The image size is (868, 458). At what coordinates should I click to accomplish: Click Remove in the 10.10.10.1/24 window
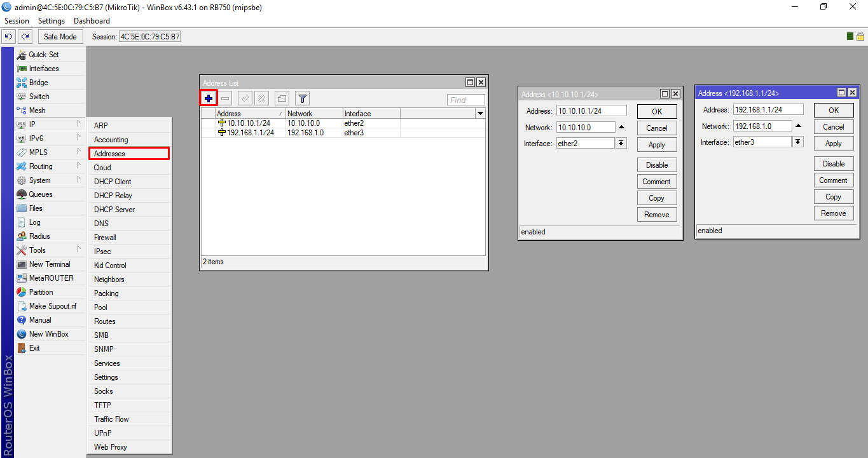(x=657, y=215)
